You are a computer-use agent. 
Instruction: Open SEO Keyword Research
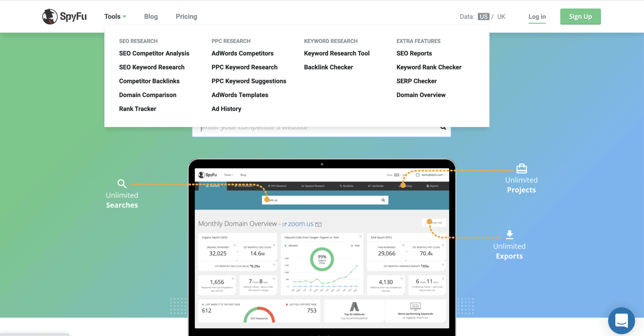pos(152,67)
